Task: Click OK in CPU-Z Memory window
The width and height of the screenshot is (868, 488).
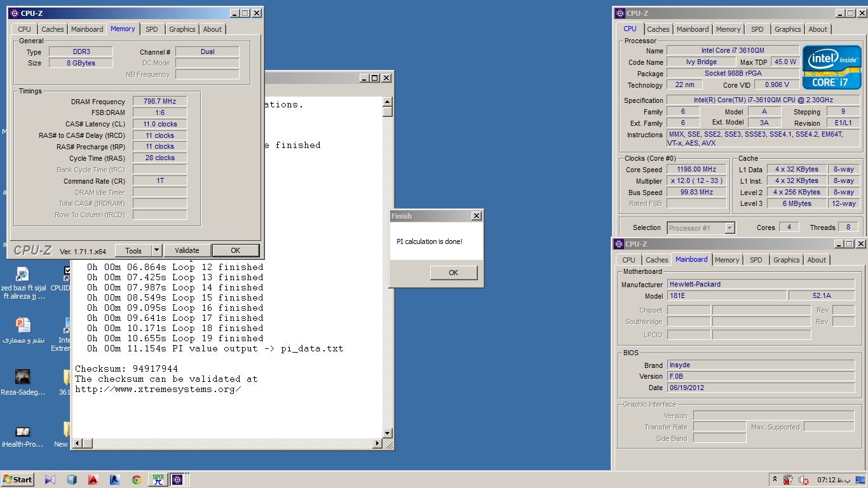Action: pyautogui.click(x=236, y=250)
